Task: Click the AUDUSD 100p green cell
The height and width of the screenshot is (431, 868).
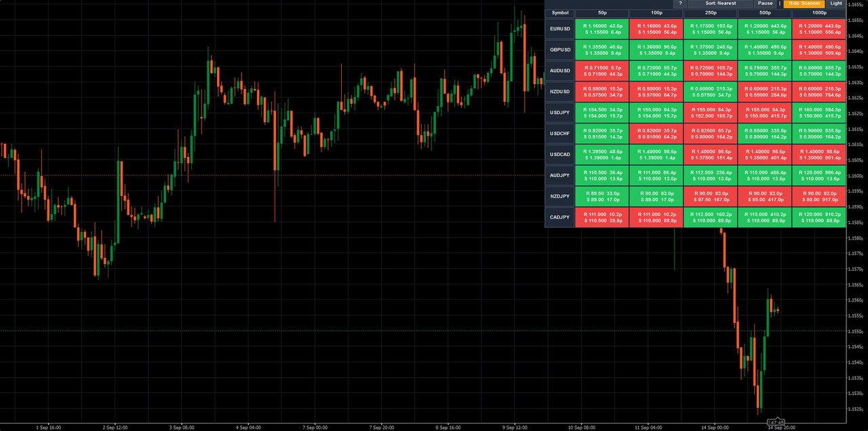Action: (x=656, y=71)
